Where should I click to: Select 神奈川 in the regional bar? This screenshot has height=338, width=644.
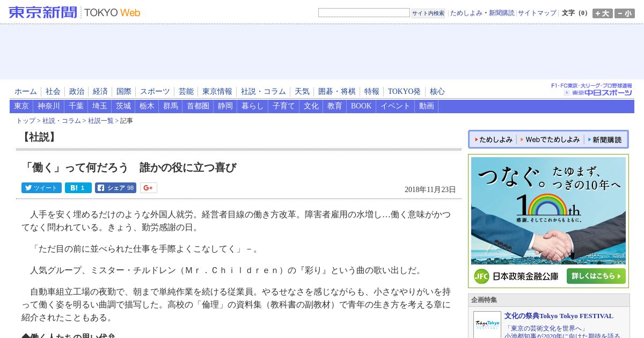click(49, 106)
